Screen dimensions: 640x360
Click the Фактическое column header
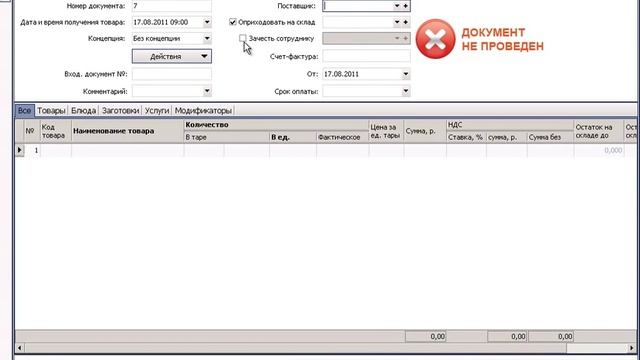pyautogui.click(x=342, y=137)
